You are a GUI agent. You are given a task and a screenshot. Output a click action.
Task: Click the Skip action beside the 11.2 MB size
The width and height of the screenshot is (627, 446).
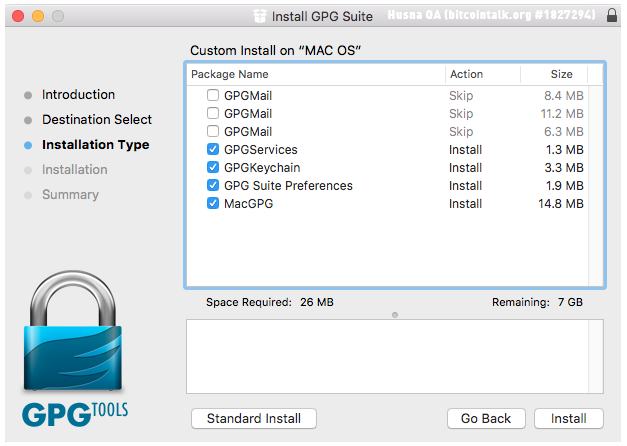click(461, 114)
